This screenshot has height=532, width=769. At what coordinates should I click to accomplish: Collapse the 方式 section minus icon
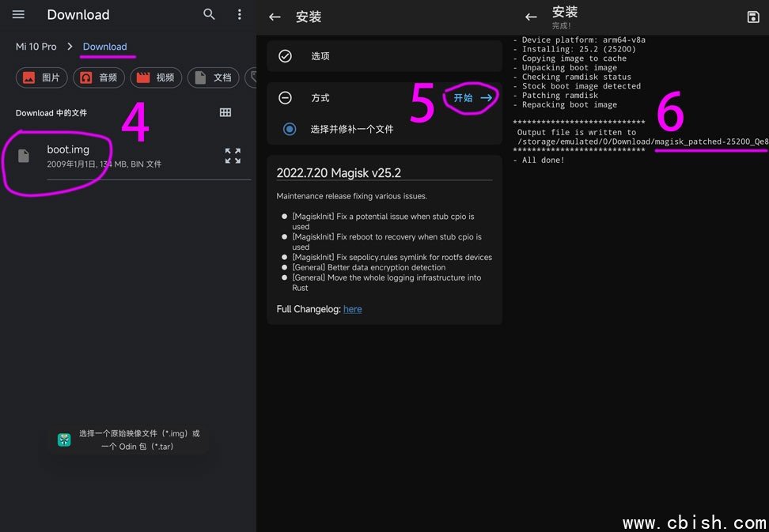[285, 98]
